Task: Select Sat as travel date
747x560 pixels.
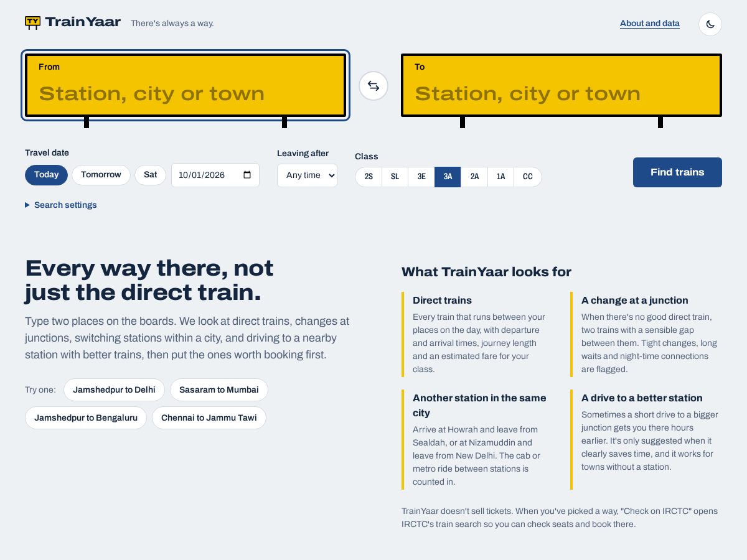Action: pyautogui.click(x=151, y=175)
